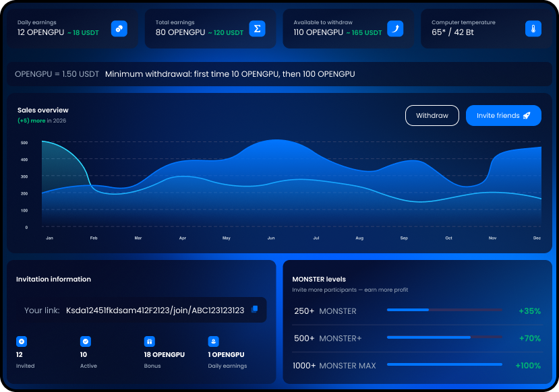The width and height of the screenshot is (559, 392).
Task: Click the +100% MONSTER MAX bonus value
Action: pyautogui.click(x=528, y=365)
